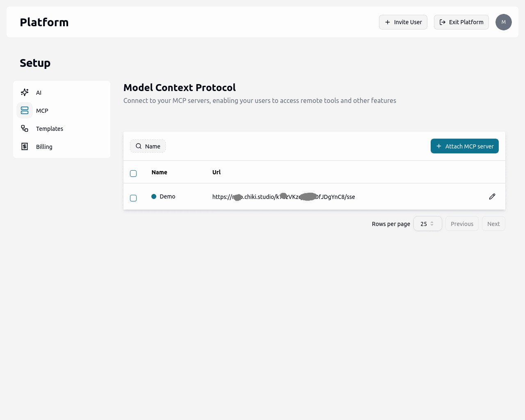Toggle the select-all header checkbox
The height and width of the screenshot is (420, 525).
pos(133,173)
